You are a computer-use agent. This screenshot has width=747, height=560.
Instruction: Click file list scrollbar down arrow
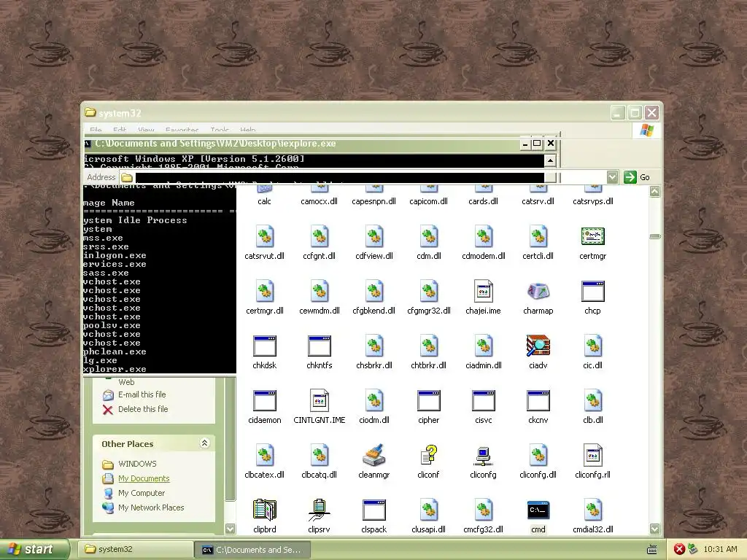pos(655,529)
